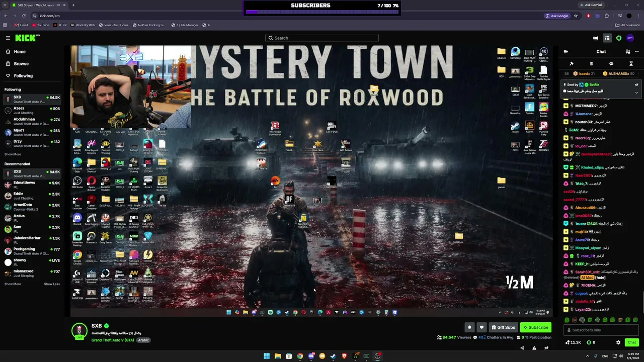Show more channels under Following
This screenshot has width=644, height=362.
tap(13, 154)
